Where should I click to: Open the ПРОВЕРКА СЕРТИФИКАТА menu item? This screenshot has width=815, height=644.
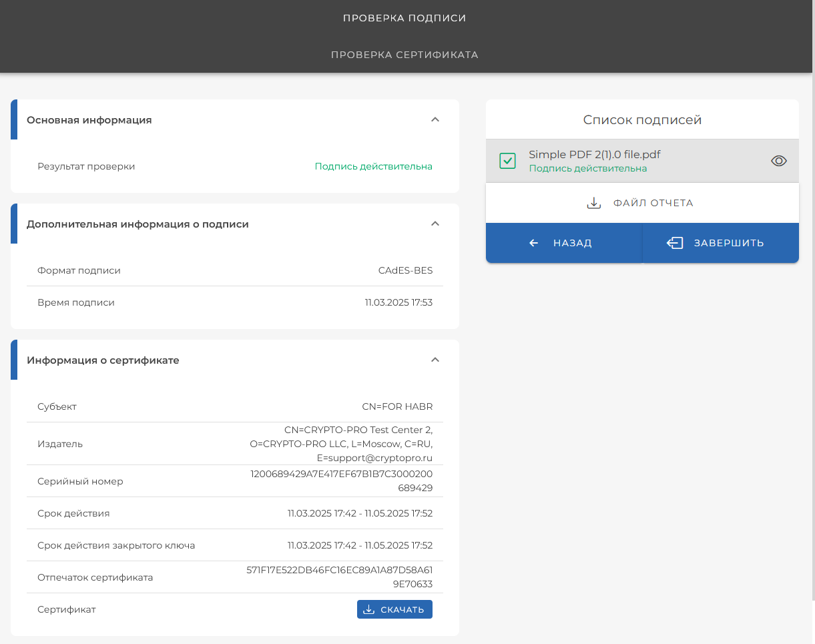pos(404,55)
